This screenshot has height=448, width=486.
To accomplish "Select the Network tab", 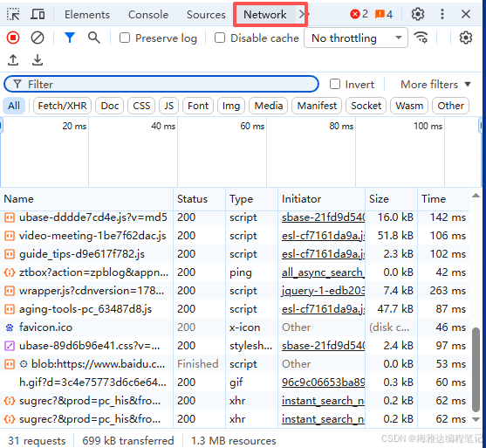I will point(264,15).
